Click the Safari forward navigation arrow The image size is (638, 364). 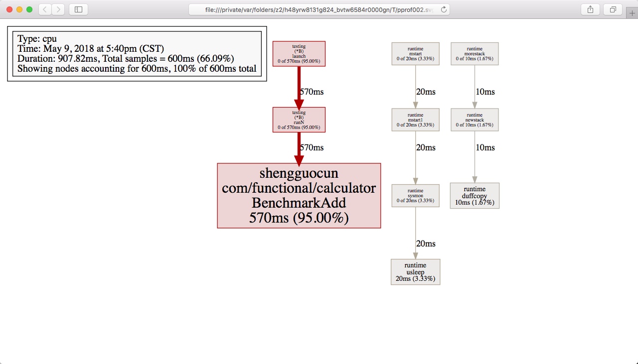[x=58, y=9]
